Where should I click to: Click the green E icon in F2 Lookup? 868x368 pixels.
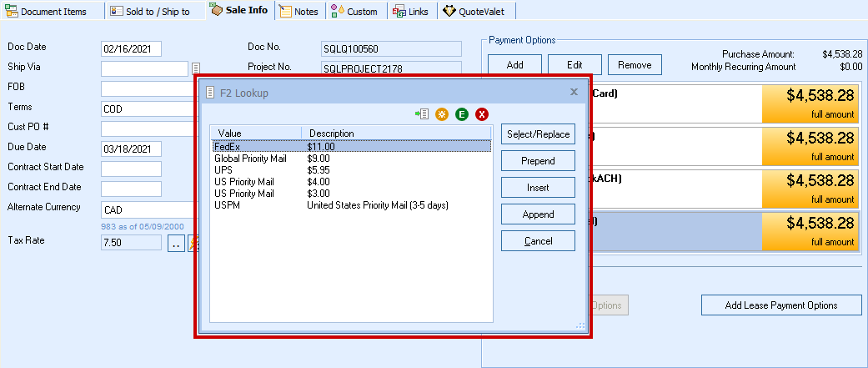click(x=462, y=114)
